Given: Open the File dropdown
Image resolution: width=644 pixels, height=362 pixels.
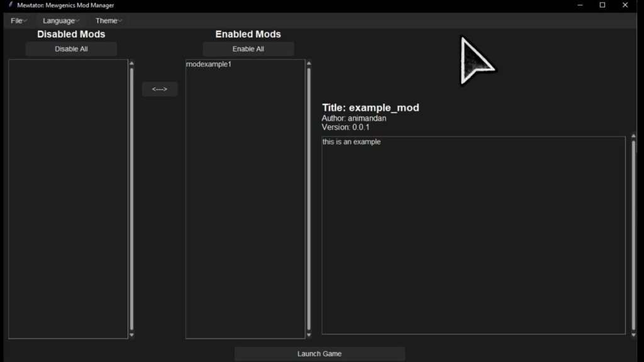Looking at the screenshot, I should pos(18,20).
